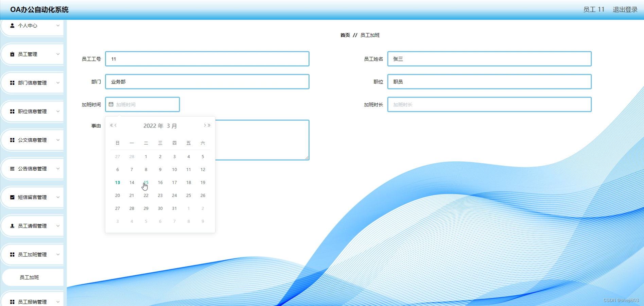Click the 员工管理 icon in the sidebar
This screenshot has width=644, height=306.
point(12,54)
